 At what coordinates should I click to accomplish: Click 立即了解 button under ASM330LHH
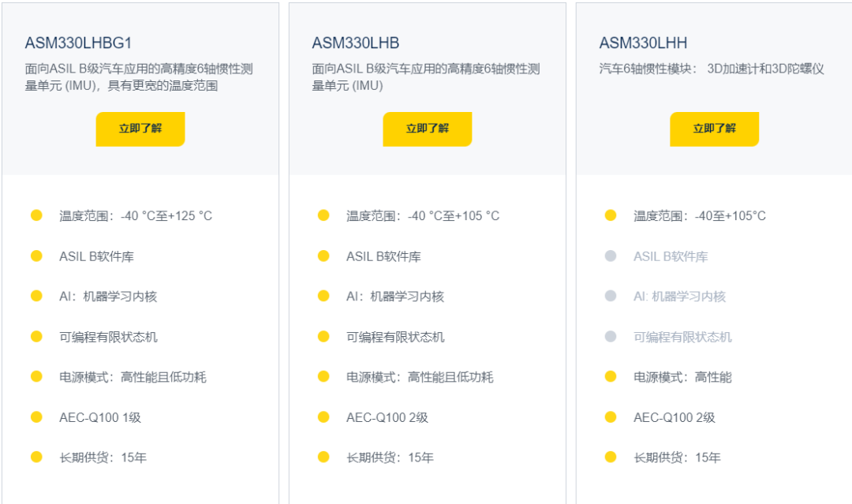714,129
